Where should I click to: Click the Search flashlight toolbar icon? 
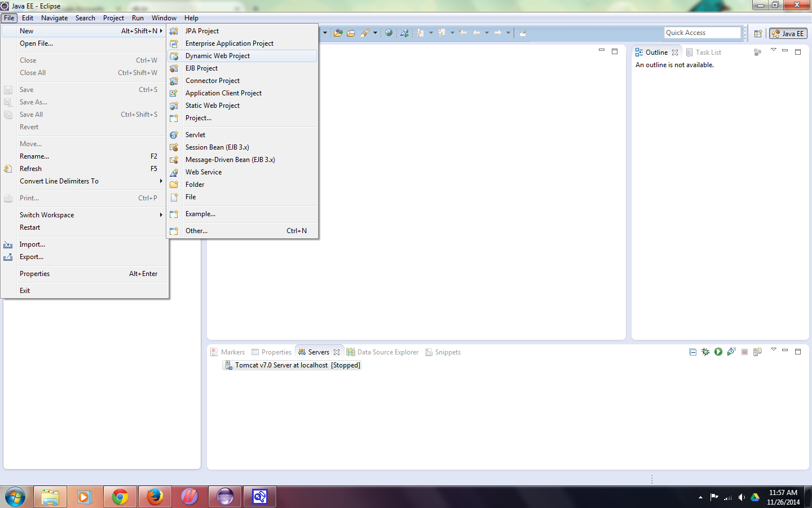click(x=365, y=33)
